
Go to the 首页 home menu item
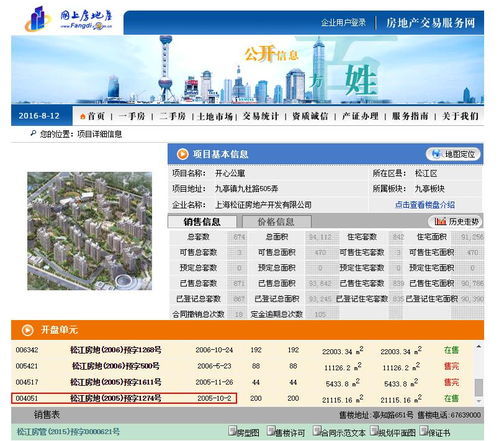(96, 116)
